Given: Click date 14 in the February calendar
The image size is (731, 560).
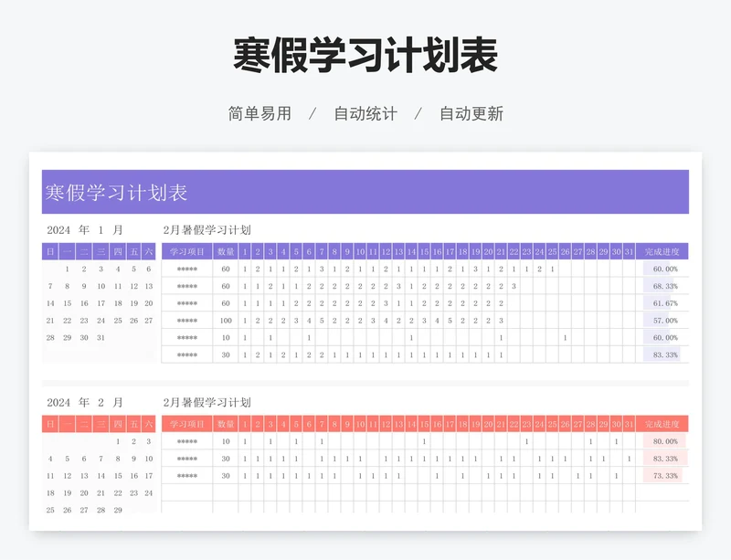Looking at the screenshot, I should click(101, 476).
